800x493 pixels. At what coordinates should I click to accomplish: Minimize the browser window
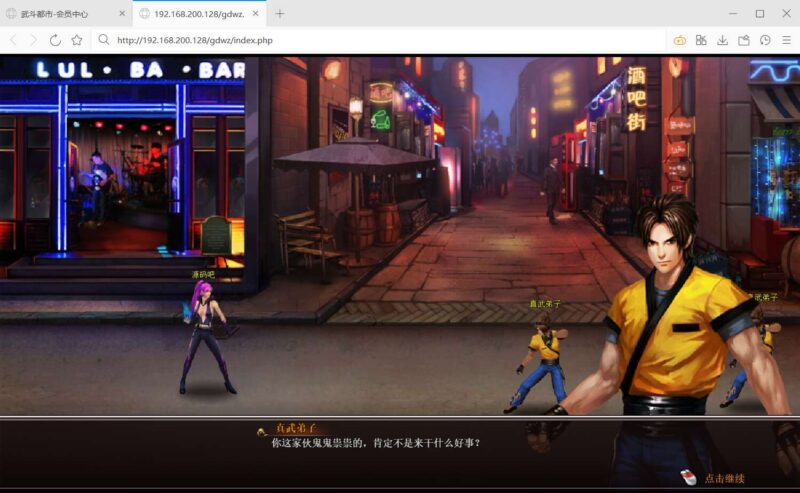733,14
